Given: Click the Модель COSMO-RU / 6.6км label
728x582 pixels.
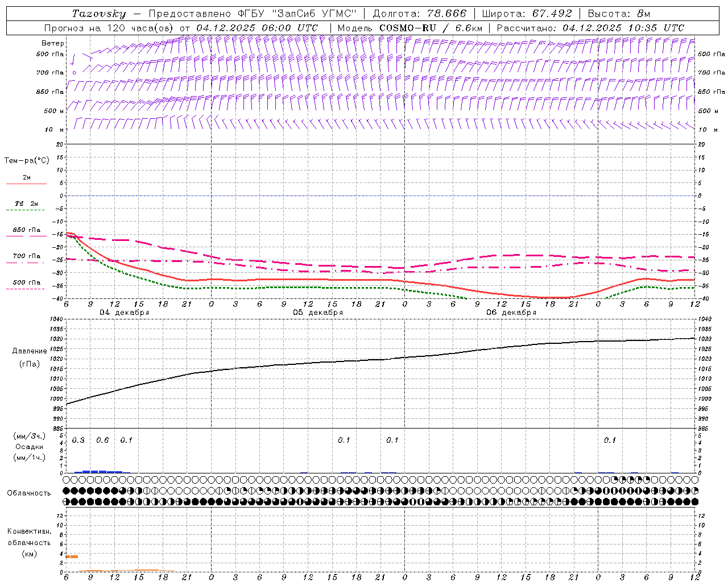Looking at the screenshot, I should [x=409, y=28].
